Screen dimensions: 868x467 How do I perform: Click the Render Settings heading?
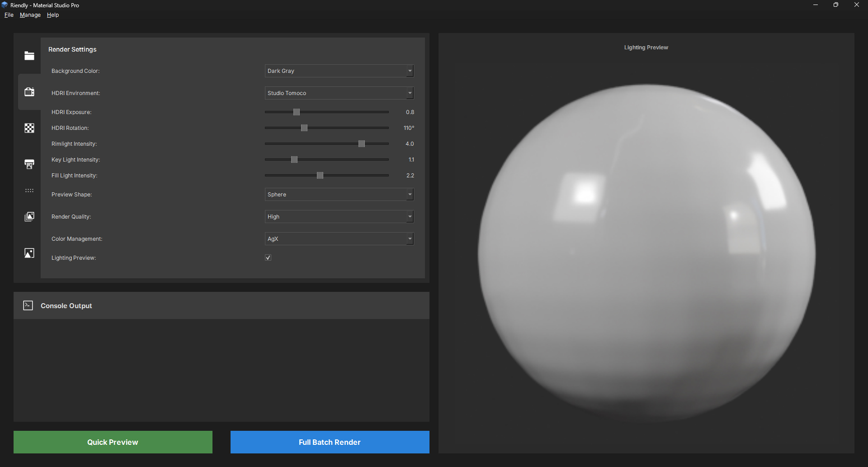tap(72, 49)
